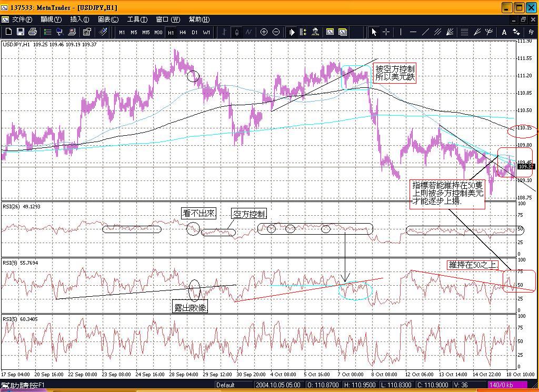Switch chart to H4 timeframe
This screenshot has width=539, height=392.
183,32
